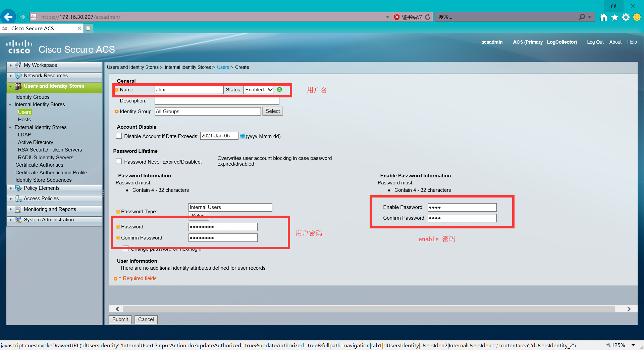Click the About link
Viewport: 644px width, 350px height.
click(615, 42)
